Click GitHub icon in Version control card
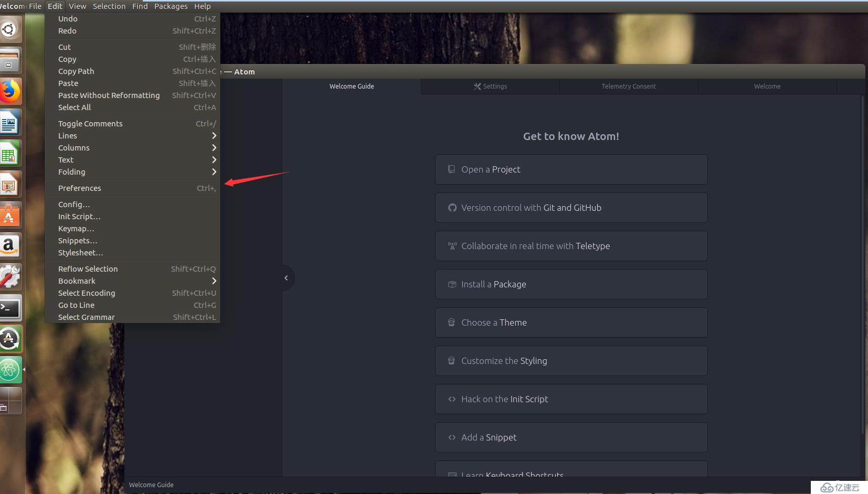 [x=452, y=208]
